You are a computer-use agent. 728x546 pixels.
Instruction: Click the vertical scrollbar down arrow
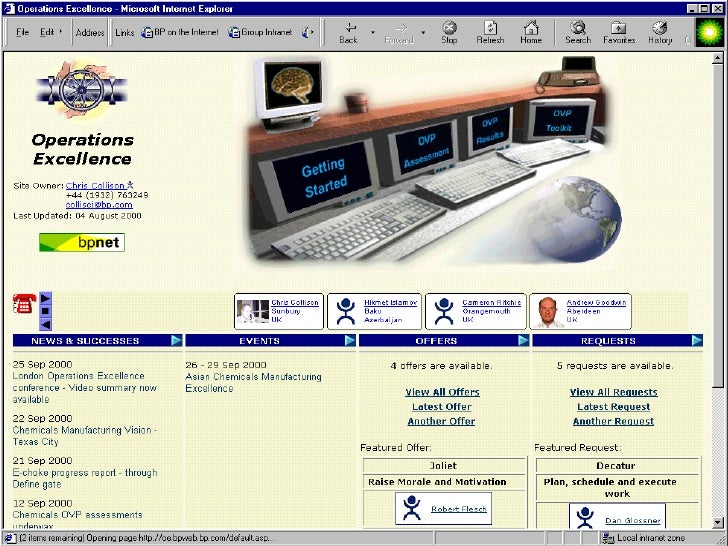click(718, 522)
